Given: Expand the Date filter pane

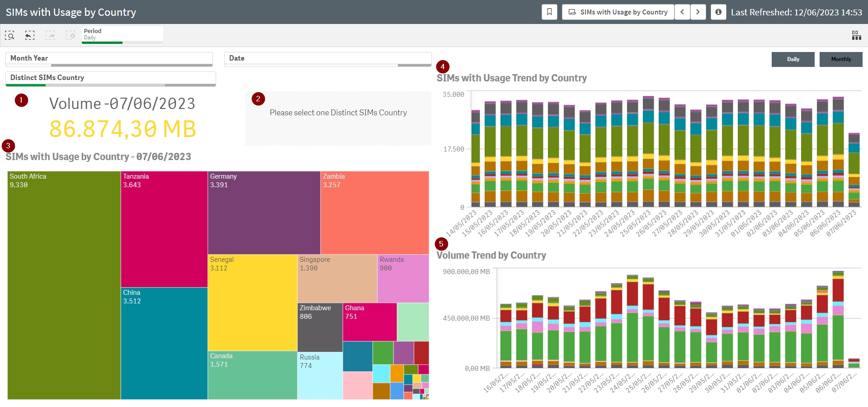Looking at the screenshot, I should 327,58.
